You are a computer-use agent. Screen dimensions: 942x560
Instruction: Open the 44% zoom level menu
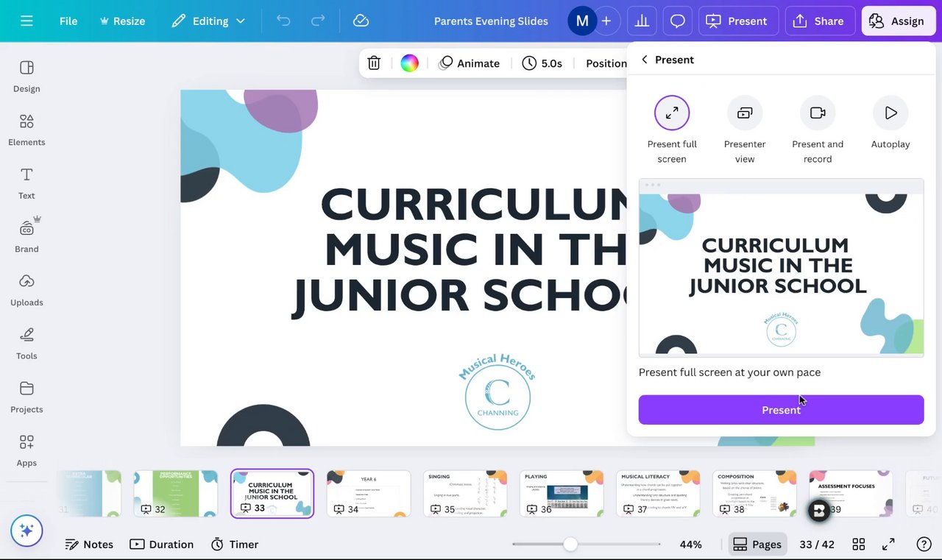click(x=690, y=545)
